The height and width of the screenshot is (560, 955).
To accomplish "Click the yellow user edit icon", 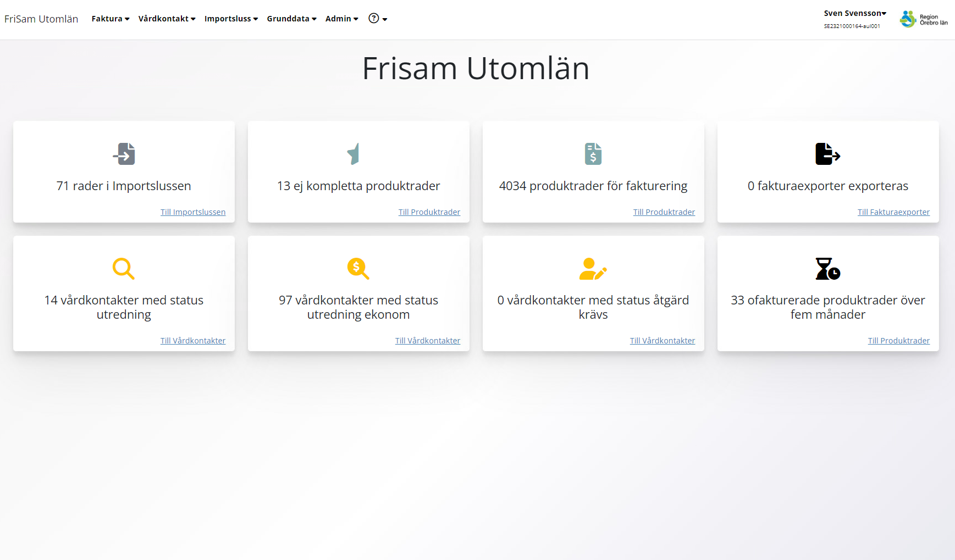I will (x=593, y=269).
